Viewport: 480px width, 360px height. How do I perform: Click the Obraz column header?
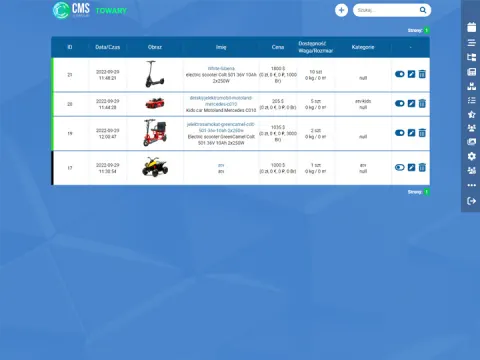click(155, 47)
